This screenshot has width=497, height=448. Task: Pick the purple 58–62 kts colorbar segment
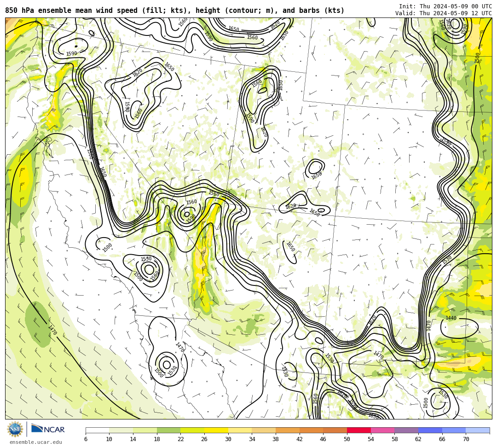[406, 430]
